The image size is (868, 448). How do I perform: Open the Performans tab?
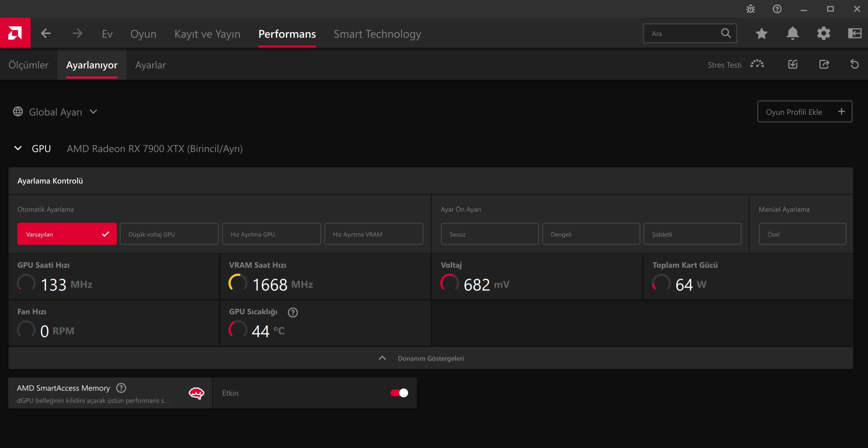(x=287, y=34)
